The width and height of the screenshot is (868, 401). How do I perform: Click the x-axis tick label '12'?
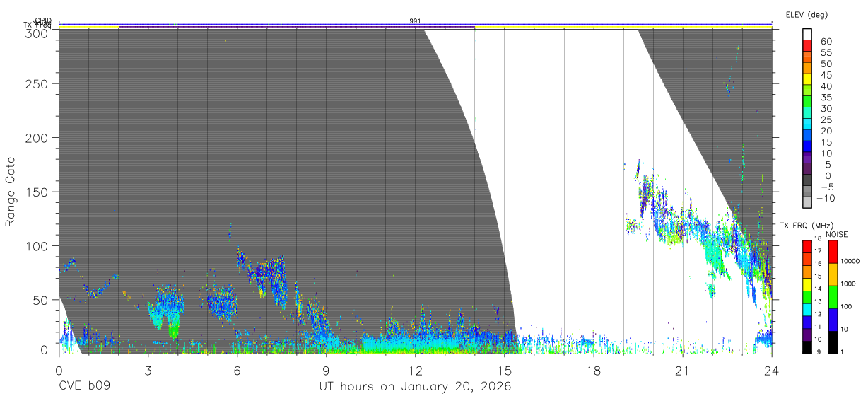(x=415, y=369)
